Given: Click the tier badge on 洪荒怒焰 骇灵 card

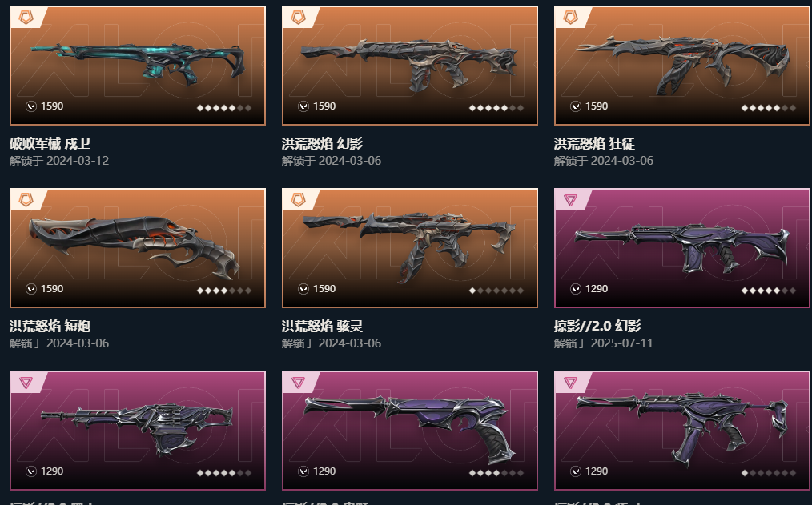Looking at the screenshot, I should pos(298,200).
